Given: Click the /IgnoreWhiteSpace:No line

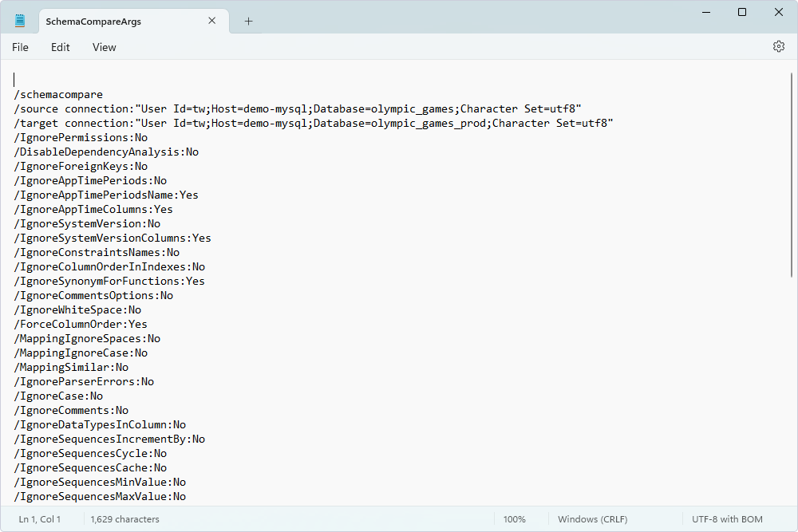Looking at the screenshot, I should point(78,309).
